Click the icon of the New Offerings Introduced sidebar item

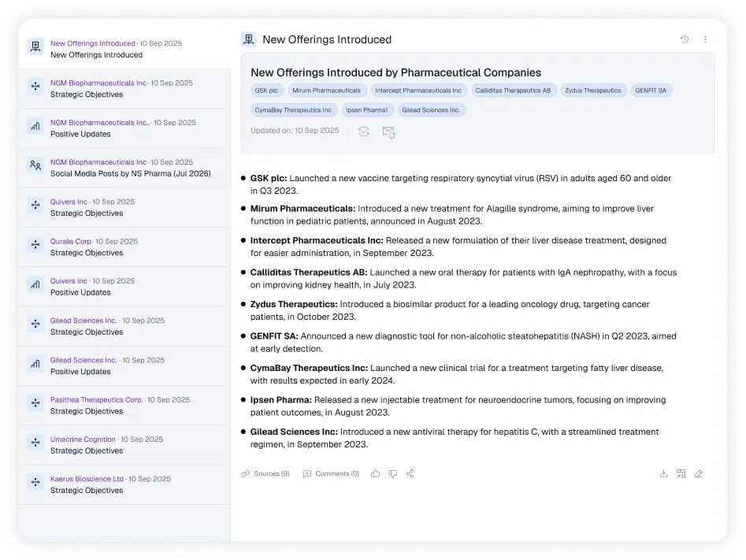pyautogui.click(x=35, y=46)
